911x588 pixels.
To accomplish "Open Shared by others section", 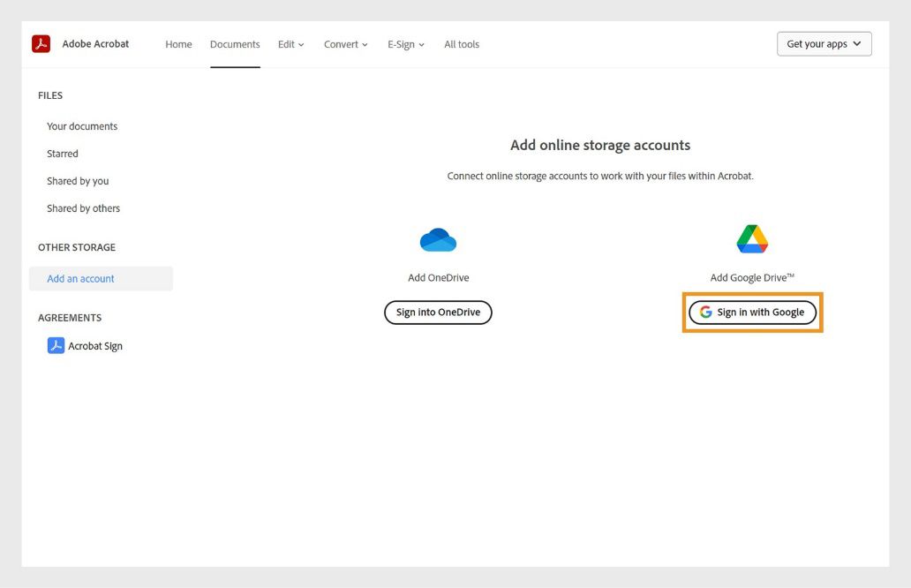I will coord(83,208).
